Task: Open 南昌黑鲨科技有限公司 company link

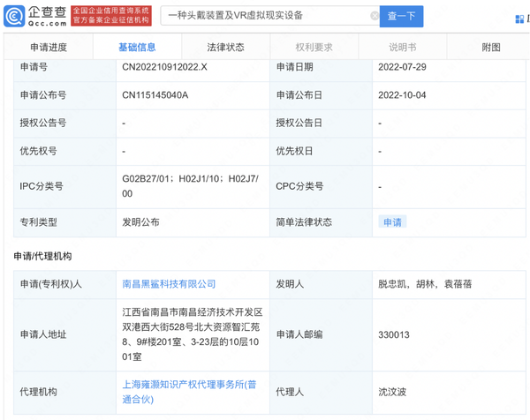Action: (169, 284)
